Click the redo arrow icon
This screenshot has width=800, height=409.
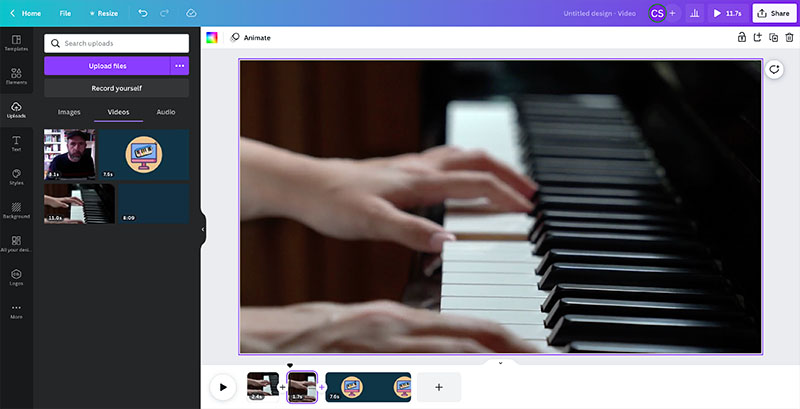(166, 13)
